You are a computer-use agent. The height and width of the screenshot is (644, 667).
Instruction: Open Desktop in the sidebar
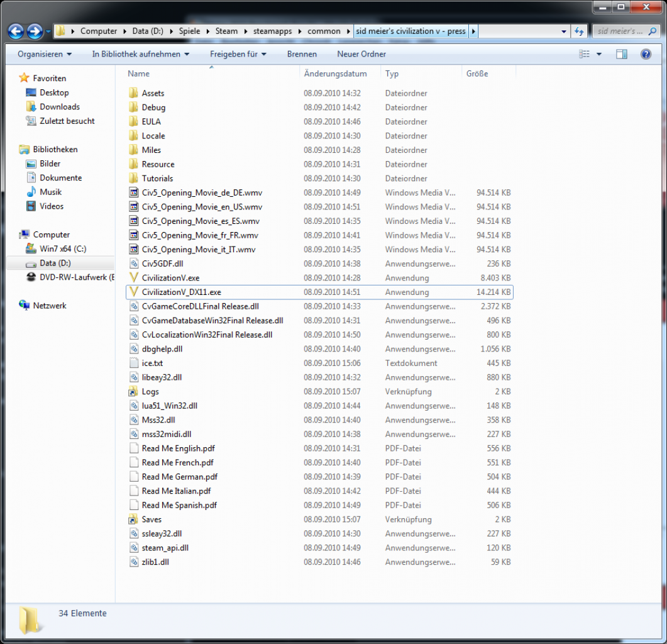pos(54,92)
